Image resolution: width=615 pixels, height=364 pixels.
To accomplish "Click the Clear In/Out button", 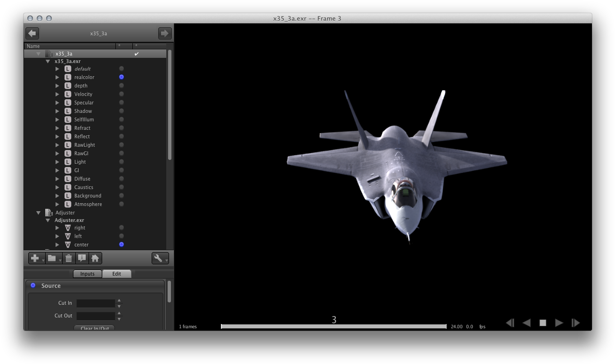I will (95, 328).
